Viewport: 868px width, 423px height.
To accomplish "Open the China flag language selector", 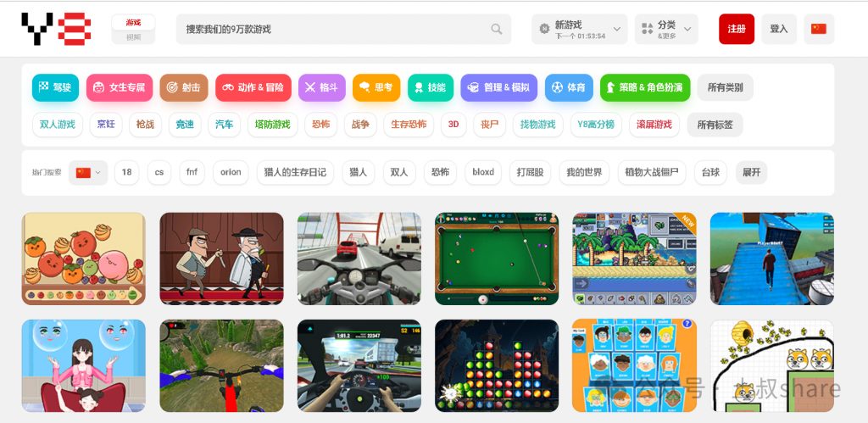I will tap(818, 29).
